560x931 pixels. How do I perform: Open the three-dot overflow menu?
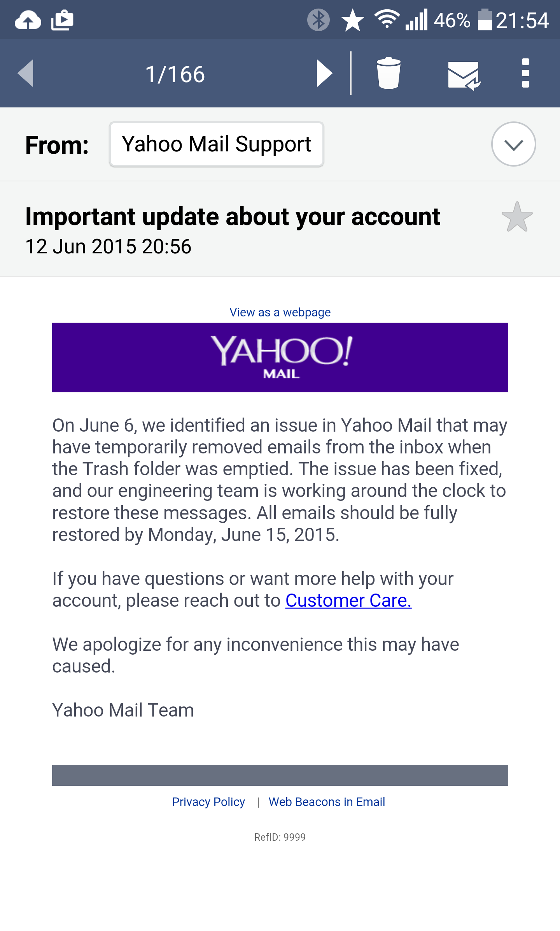point(525,73)
